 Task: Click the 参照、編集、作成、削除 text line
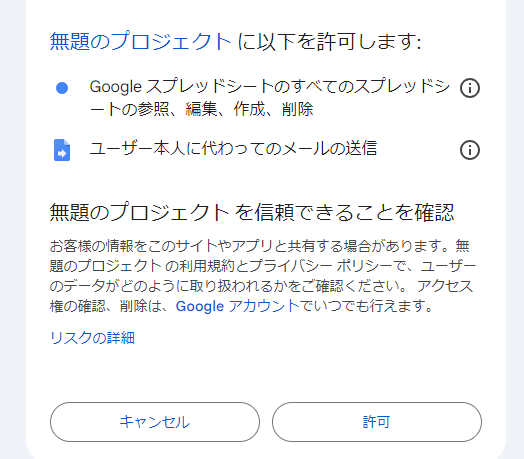[x=226, y=109]
